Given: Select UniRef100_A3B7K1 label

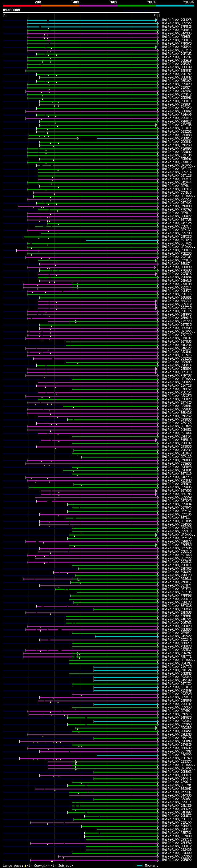Looking at the screenshot, I should [177, 832].
